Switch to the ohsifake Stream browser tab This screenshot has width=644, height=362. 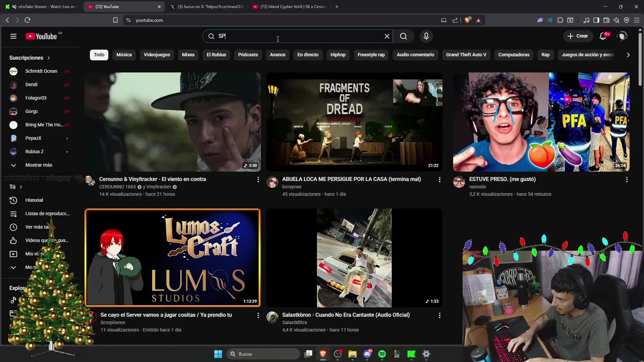point(41,7)
